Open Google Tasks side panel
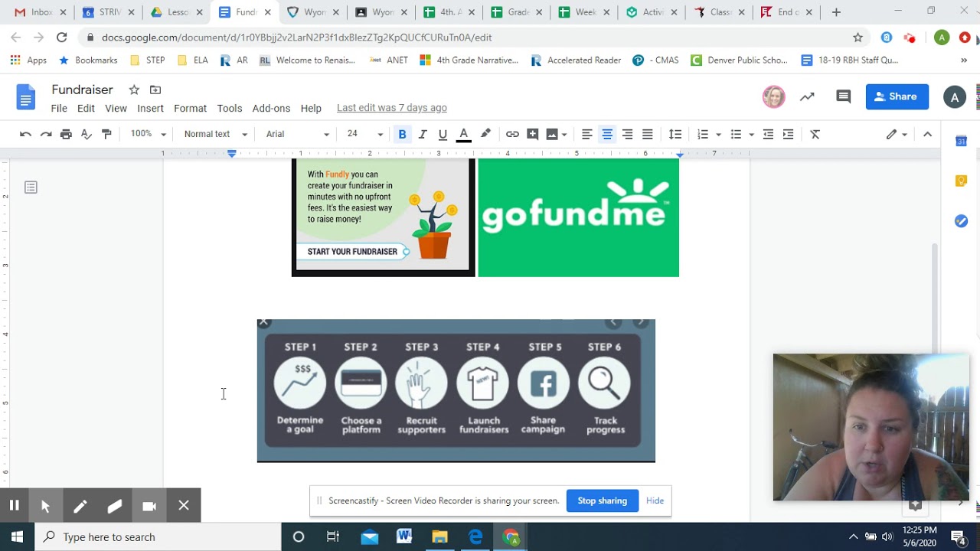980x551 pixels. pos(961,221)
